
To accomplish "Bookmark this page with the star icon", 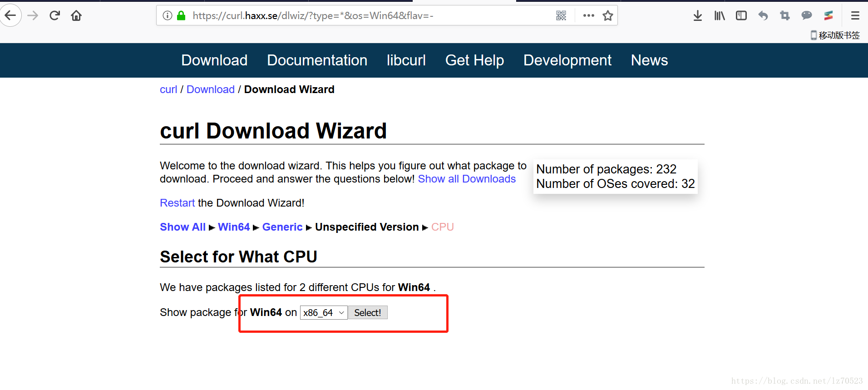I will [608, 15].
